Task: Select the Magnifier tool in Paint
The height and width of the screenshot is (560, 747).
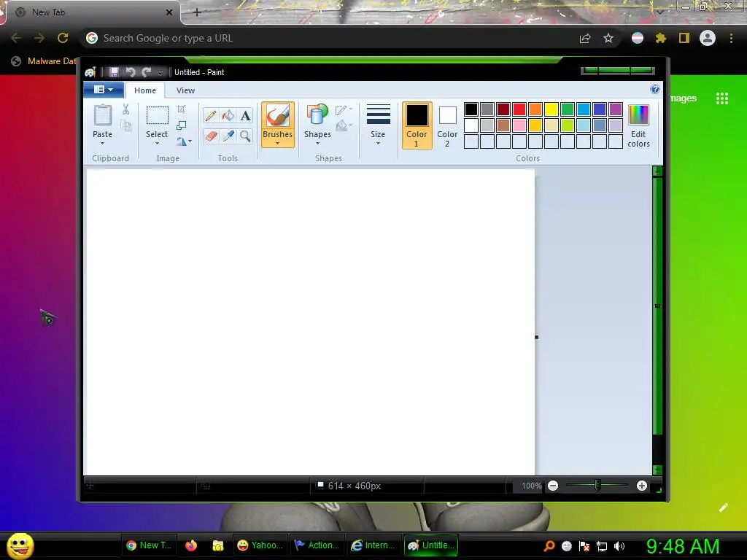Action: [245, 136]
